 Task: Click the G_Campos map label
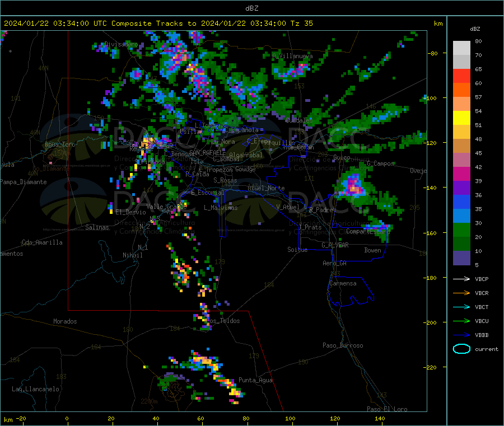(x=380, y=163)
